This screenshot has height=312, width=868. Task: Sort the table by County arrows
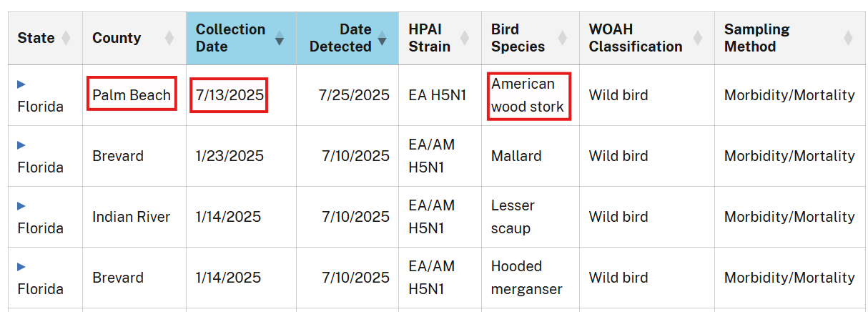click(x=169, y=38)
